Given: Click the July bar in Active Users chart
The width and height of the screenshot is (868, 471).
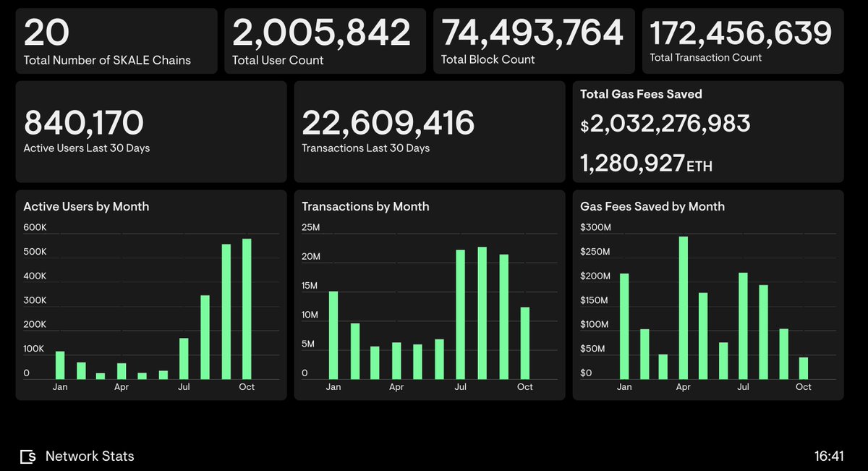Looking at the screenshot, I should tap(184, 359).
